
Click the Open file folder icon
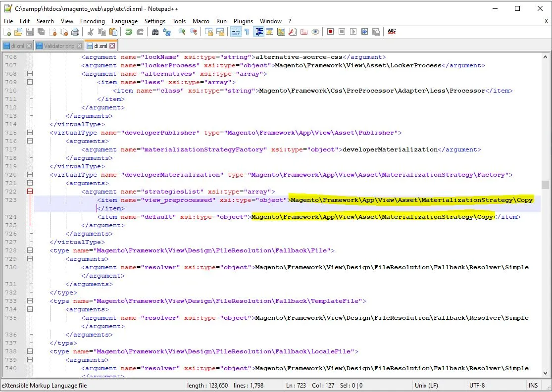[18, 32]
